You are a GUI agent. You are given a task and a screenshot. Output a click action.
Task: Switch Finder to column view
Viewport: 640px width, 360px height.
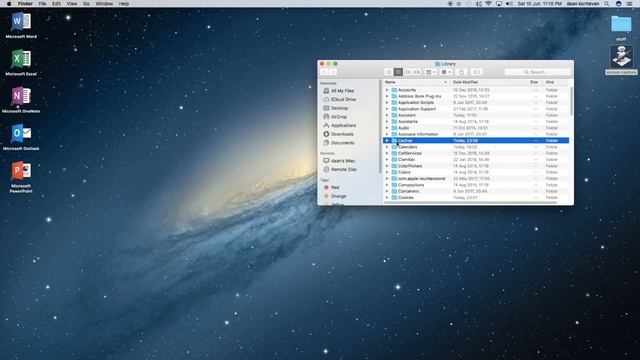pyautogui.click(x=407, y=72)
